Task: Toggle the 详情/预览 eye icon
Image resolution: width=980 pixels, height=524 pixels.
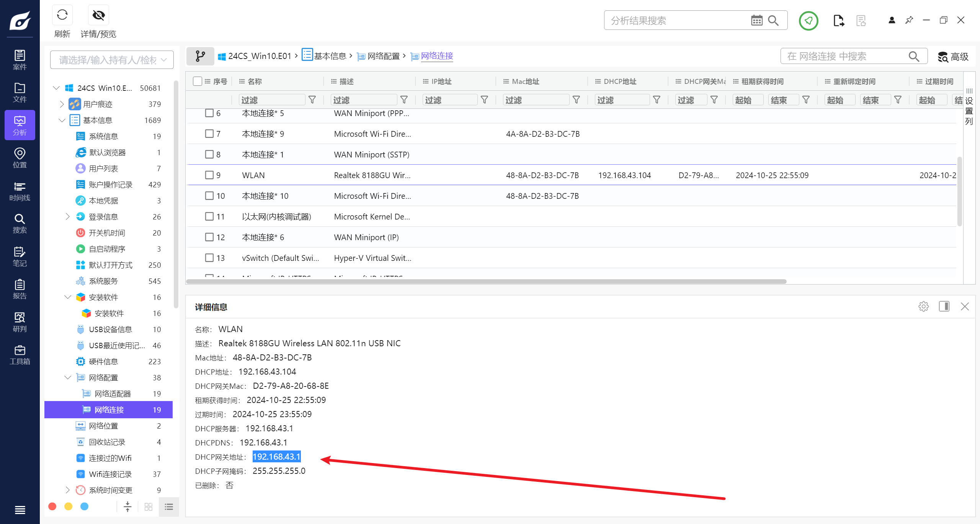Action: tap(98, 15)
